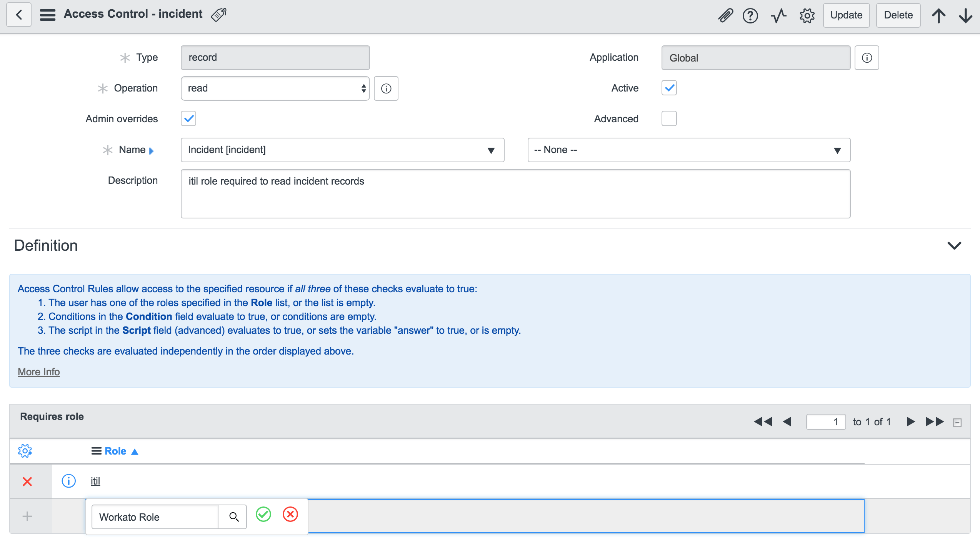
Task: Click the tag icon next to the record title
Action: click(x=218, y=14)
